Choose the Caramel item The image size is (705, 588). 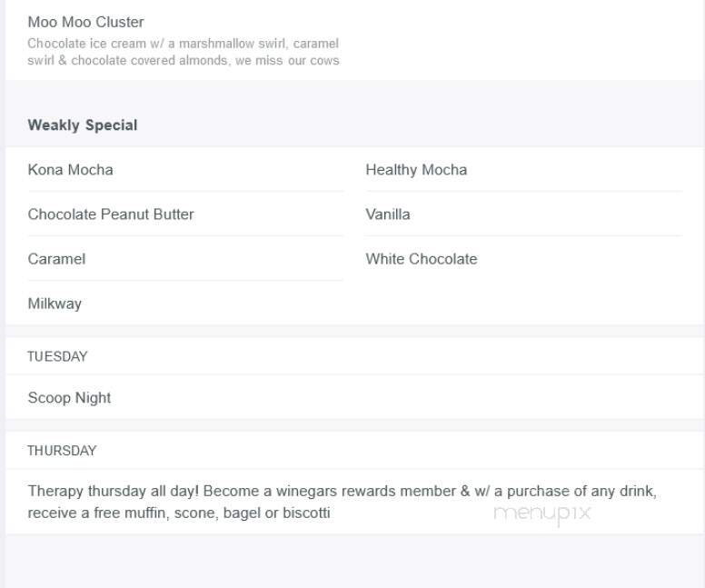pos(56,259)
